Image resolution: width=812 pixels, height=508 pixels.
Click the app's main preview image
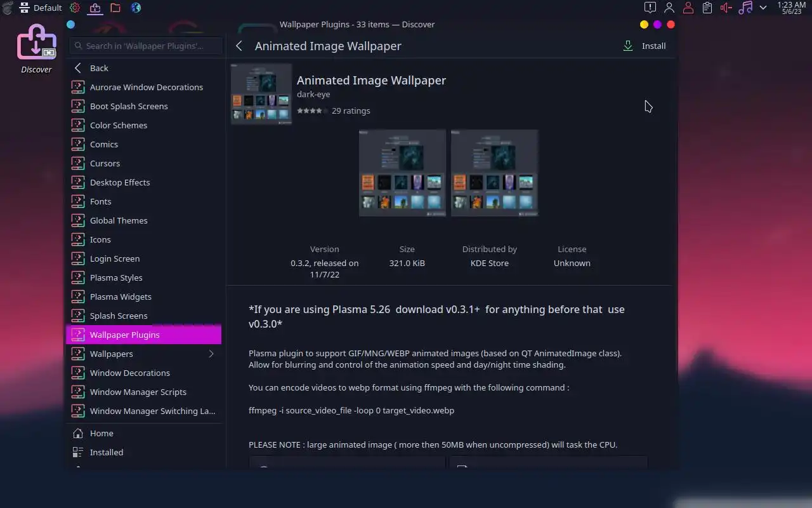(x=261, y=94)
